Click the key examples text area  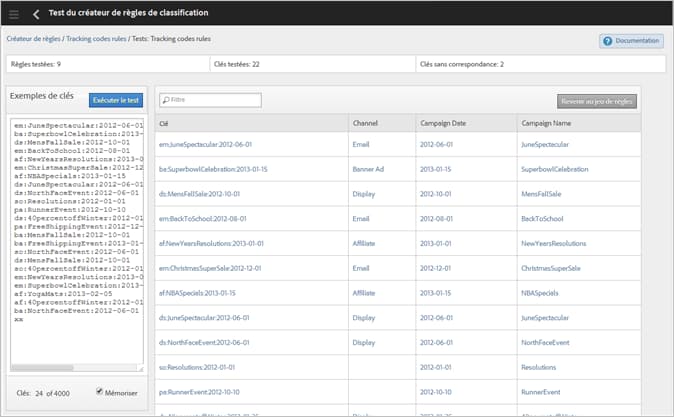(77, 242)
